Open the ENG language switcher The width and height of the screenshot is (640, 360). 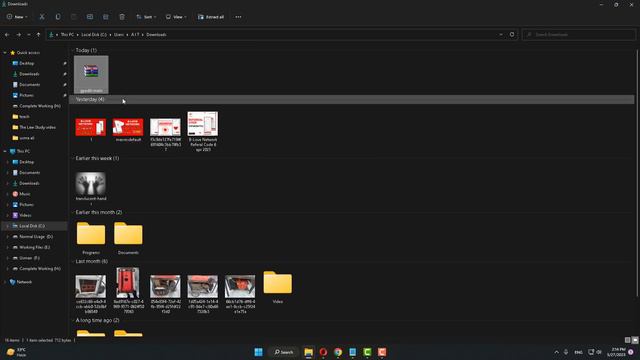(578, 352)
